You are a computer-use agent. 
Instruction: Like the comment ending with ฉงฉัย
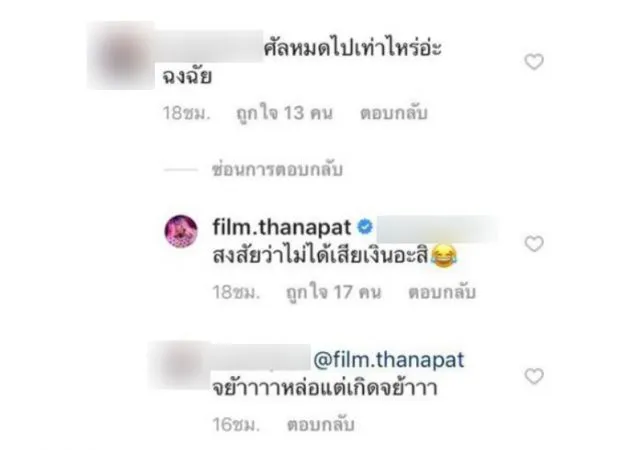pyautogui.click(x=534, y=62)
